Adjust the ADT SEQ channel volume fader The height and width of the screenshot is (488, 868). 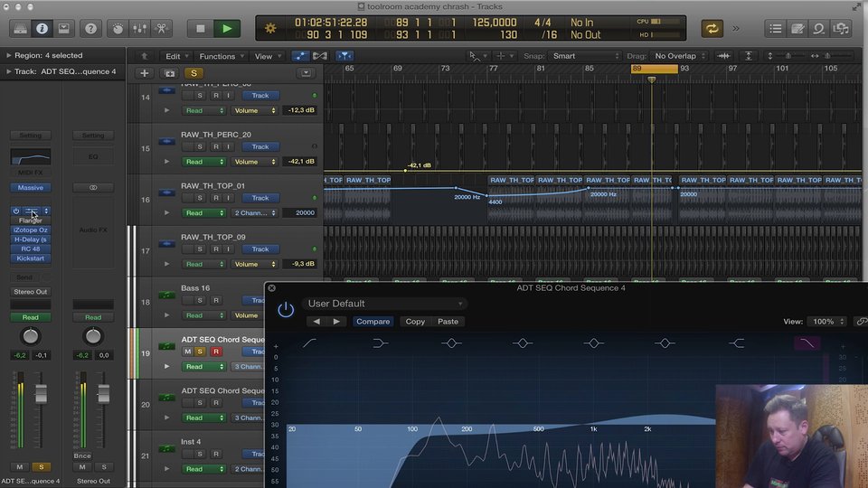click(41, 393)
